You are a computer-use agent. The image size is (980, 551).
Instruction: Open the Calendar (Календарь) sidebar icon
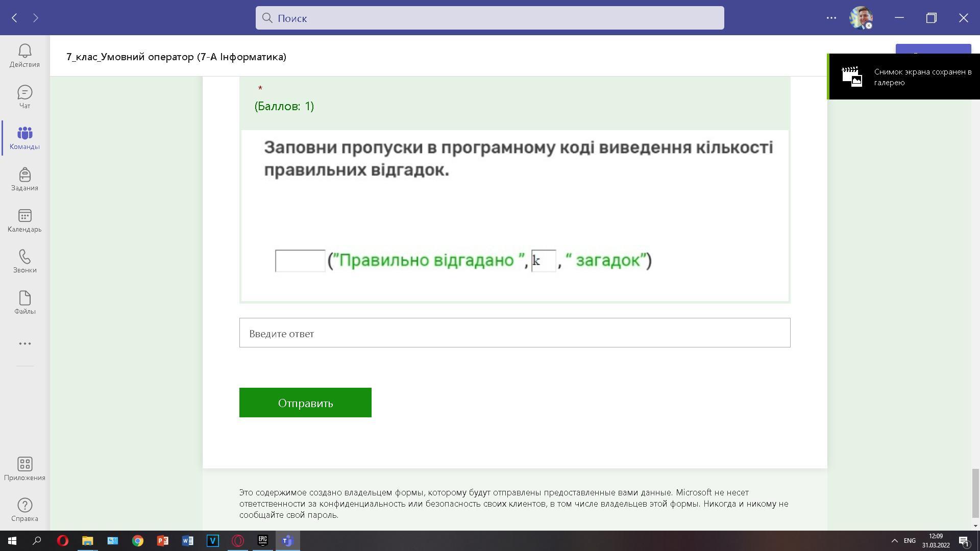pyautogui.click(x=24, y=221)
